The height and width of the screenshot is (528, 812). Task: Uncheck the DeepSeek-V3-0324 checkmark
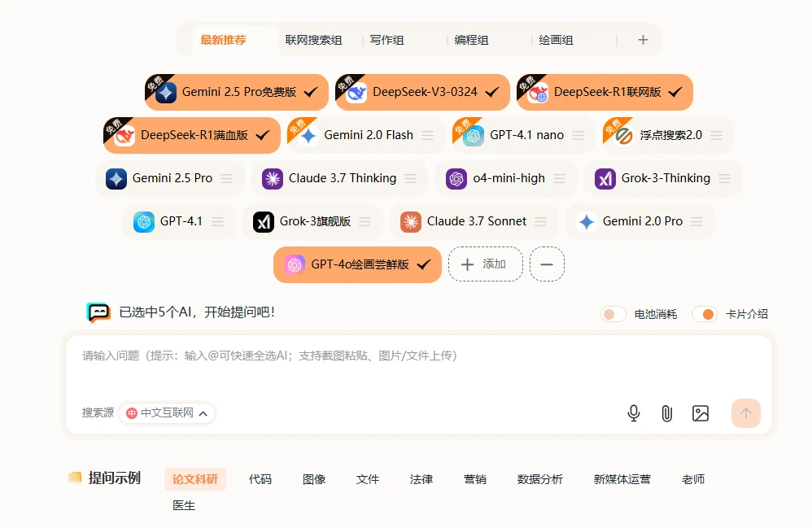492,92
